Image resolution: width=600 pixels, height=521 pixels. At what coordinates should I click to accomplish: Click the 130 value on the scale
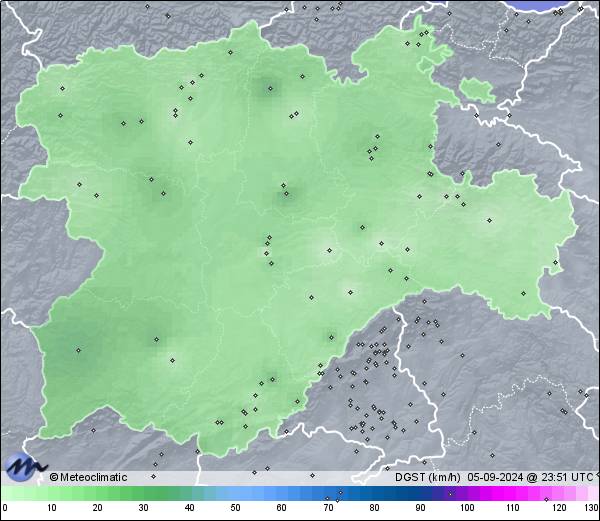pyautogui.click(x=592, y=508)
